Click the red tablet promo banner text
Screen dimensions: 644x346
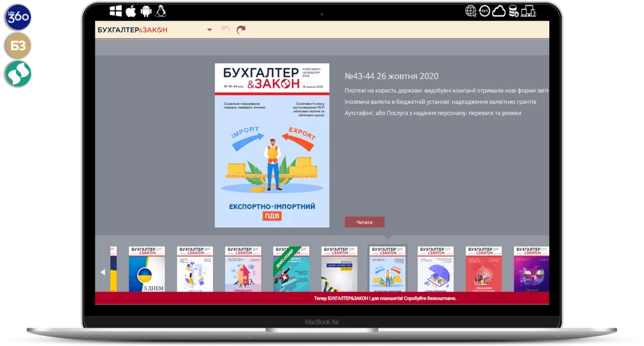[x=385, y=299]
